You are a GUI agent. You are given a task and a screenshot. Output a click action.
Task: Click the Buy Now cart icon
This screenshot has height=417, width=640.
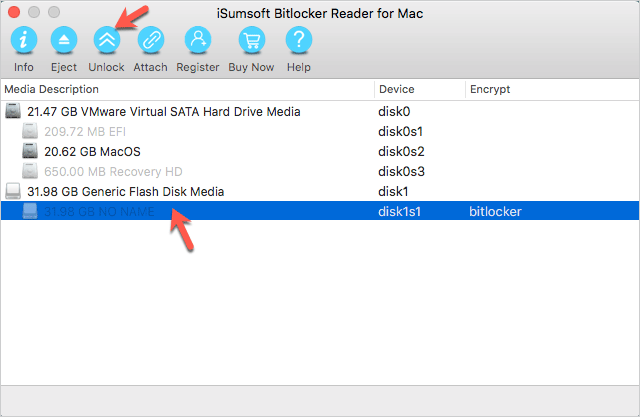click(250, 40)
